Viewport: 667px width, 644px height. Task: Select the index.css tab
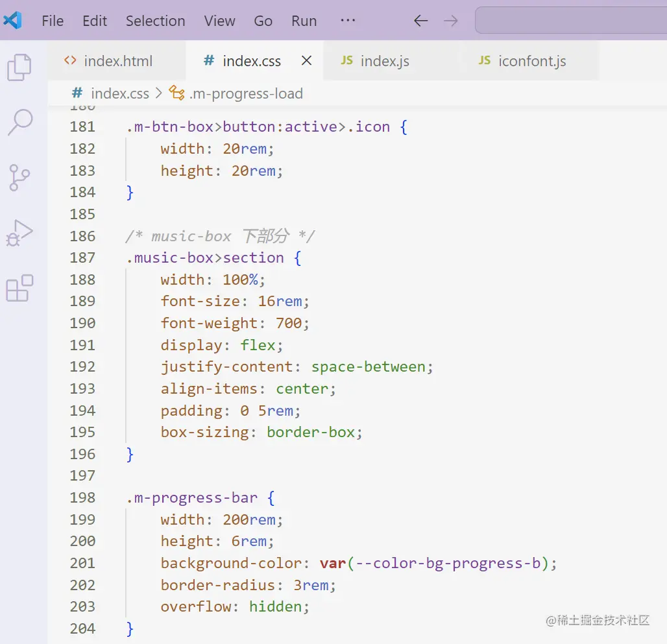pos(254,61)
